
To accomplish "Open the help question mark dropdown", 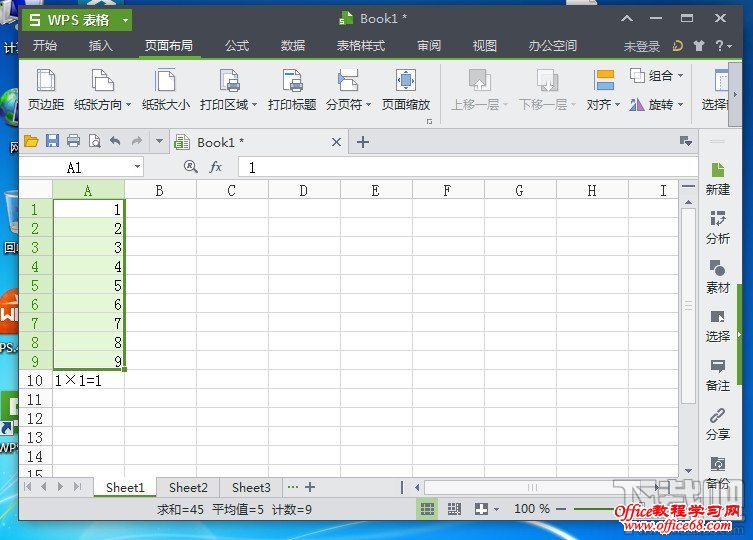I will click(723, 46).
